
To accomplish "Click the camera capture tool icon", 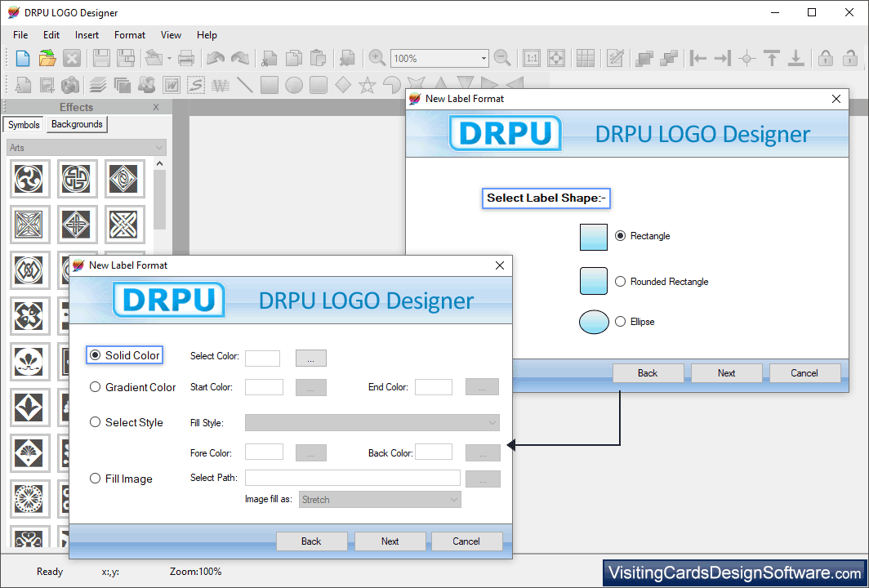I will tap(70, 85).
